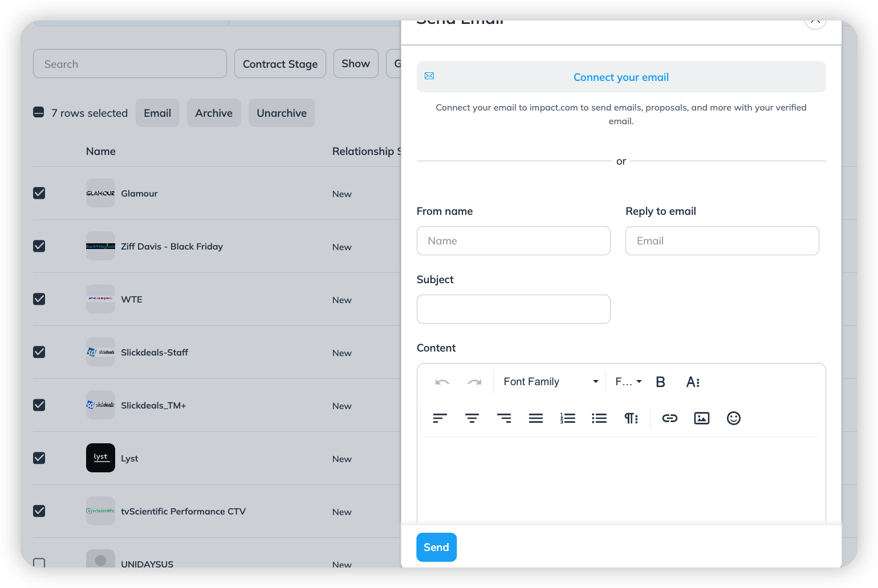Click the undo arrow in content editor
Image resolution: width=878 pixels, height=588 pixels.
[442, 382]
